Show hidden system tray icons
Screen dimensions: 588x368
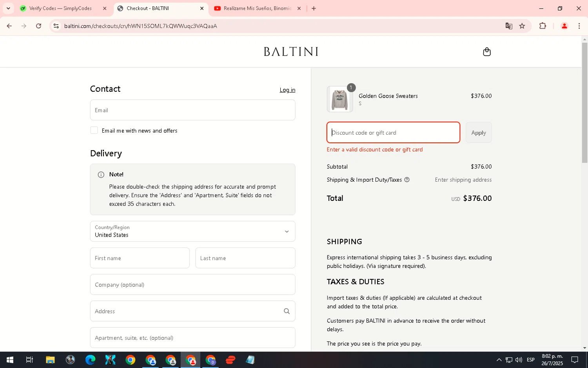(499, 360)
